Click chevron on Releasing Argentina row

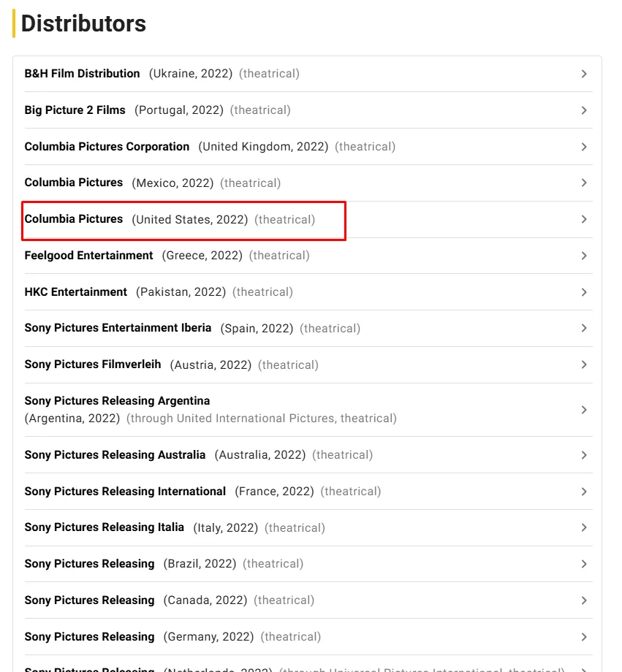click(584, 410)
